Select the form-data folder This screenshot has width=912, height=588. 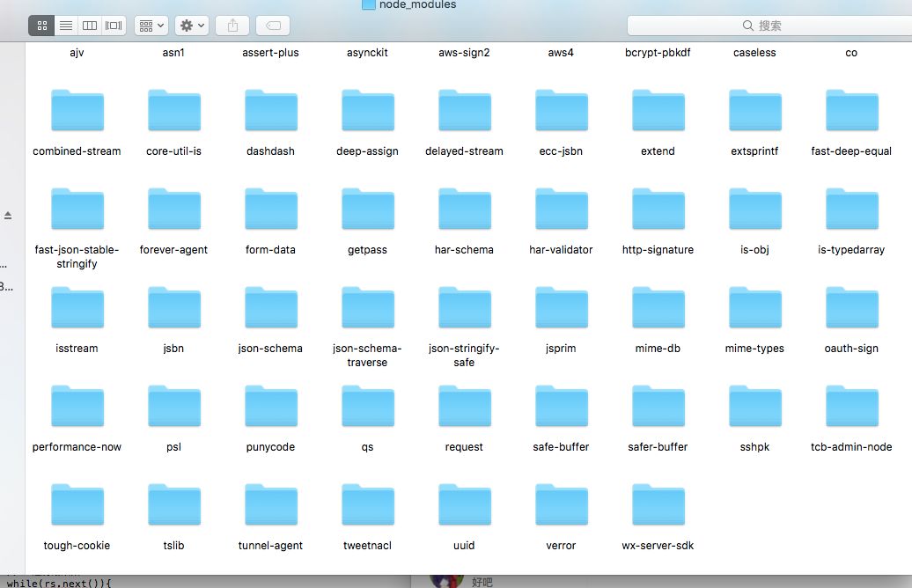271,209
